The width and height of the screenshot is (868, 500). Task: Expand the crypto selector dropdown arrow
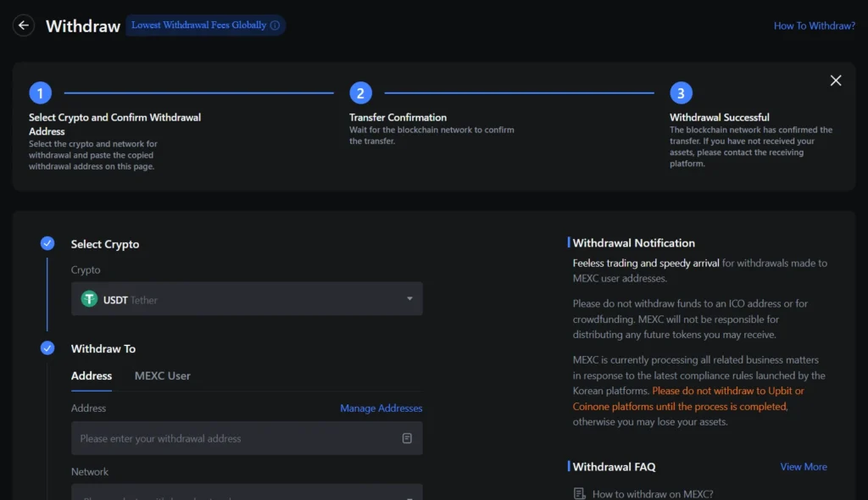(409, 298)
